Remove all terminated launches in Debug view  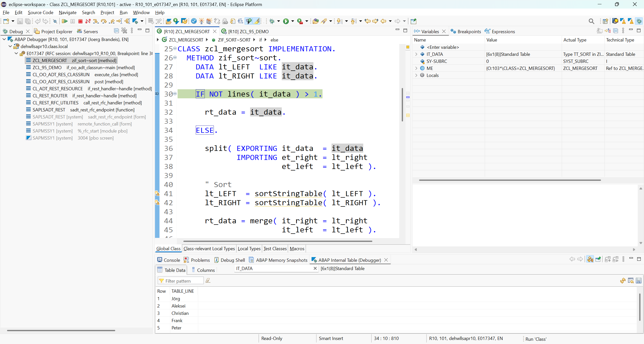coord(124,31)
